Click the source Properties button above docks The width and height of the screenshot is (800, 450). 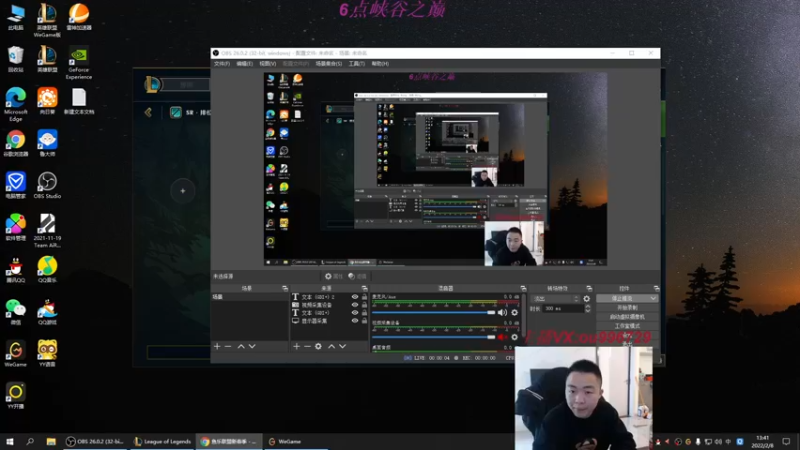[334, 276]
